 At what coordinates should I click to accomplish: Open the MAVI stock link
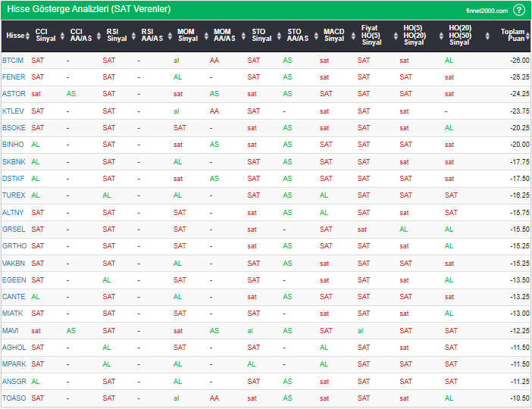point(11,331)
